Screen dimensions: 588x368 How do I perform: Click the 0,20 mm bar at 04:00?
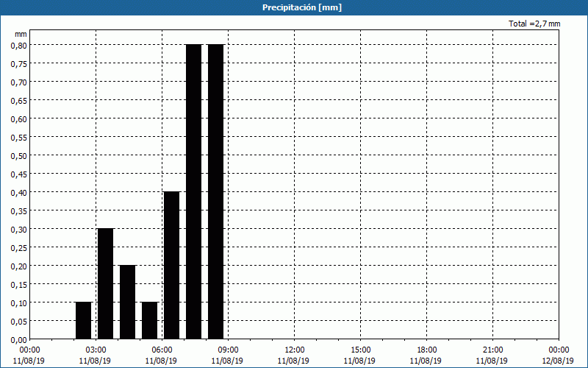pyautogui.click(x=127, y=302)
